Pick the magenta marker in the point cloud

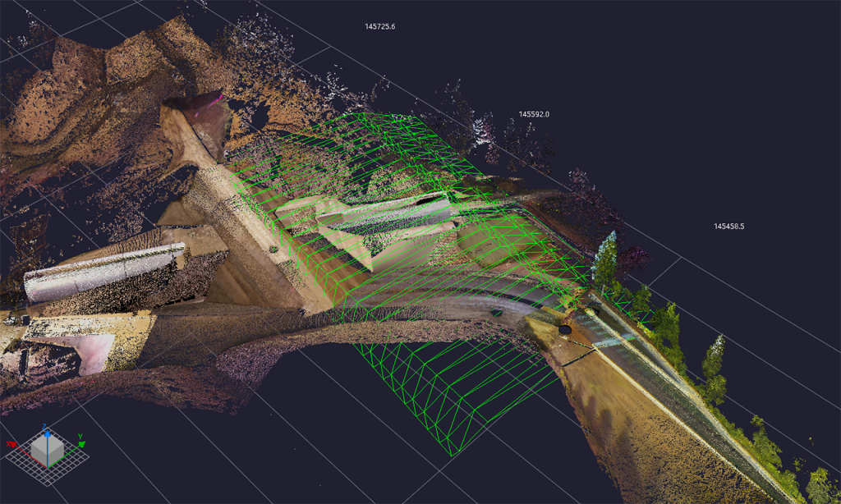pos(218,97)
